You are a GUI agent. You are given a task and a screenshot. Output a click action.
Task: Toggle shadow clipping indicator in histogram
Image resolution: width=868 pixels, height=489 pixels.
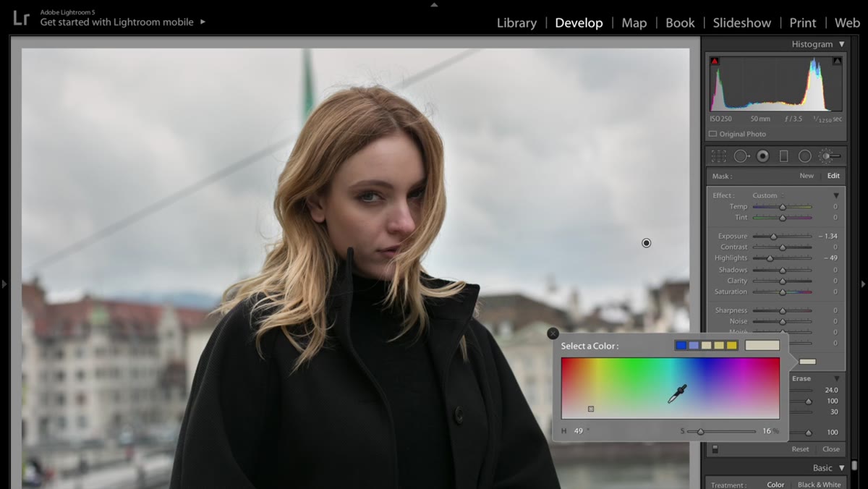pos(715,61)
